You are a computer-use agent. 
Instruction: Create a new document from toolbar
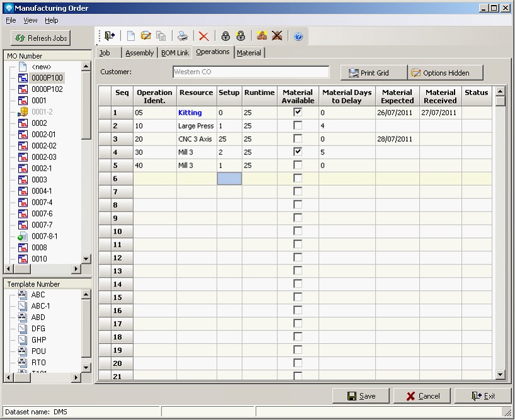(x=131, y=37)
